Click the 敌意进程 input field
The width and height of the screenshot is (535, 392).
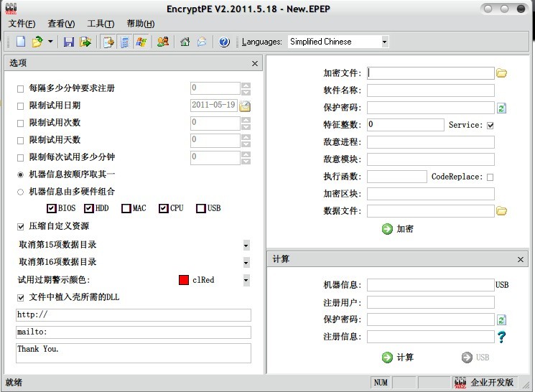click(x=431, y=142)
